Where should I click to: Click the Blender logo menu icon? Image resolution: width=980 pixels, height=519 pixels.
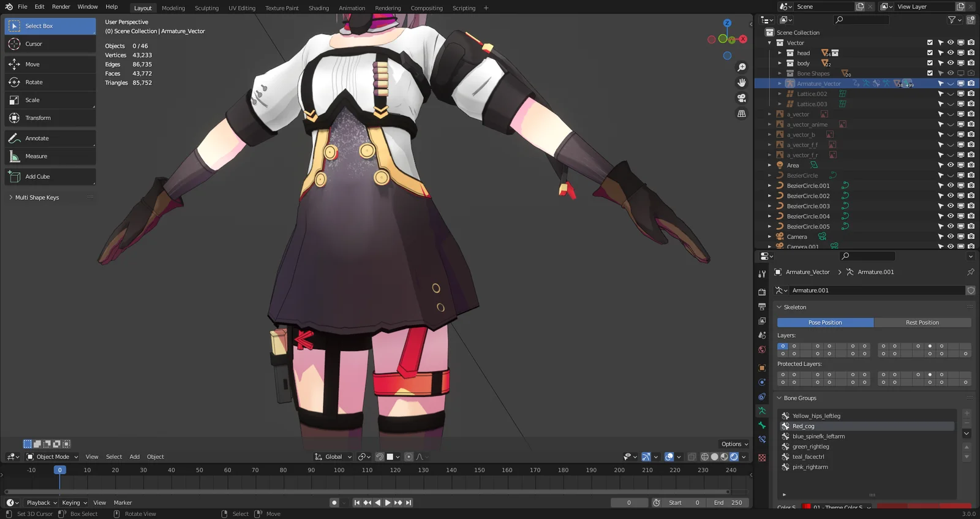[9, 7]
